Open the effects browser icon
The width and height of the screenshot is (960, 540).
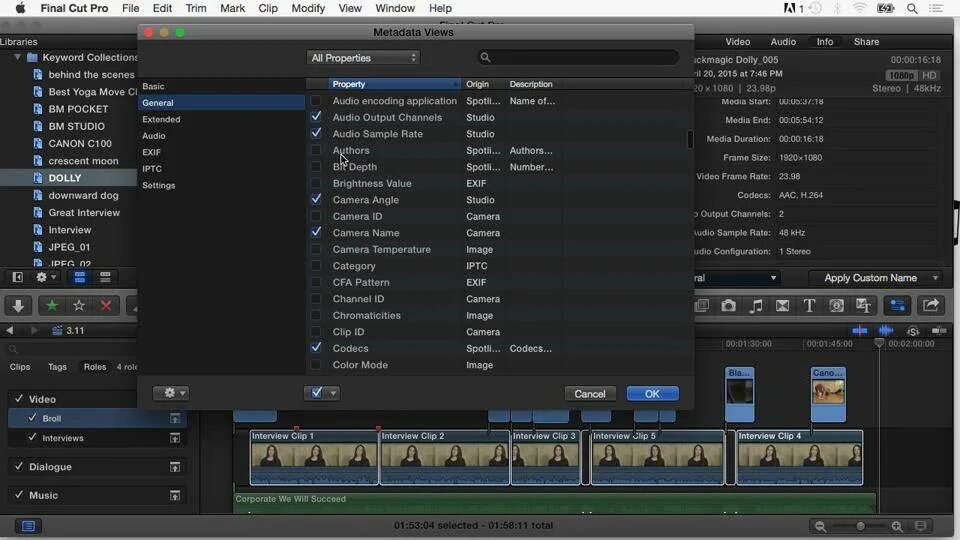tap(702, 306)
